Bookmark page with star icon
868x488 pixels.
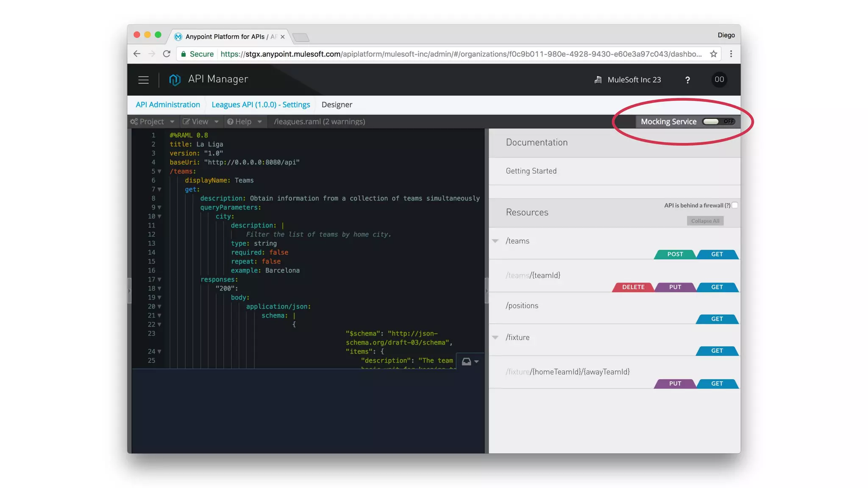714,54
